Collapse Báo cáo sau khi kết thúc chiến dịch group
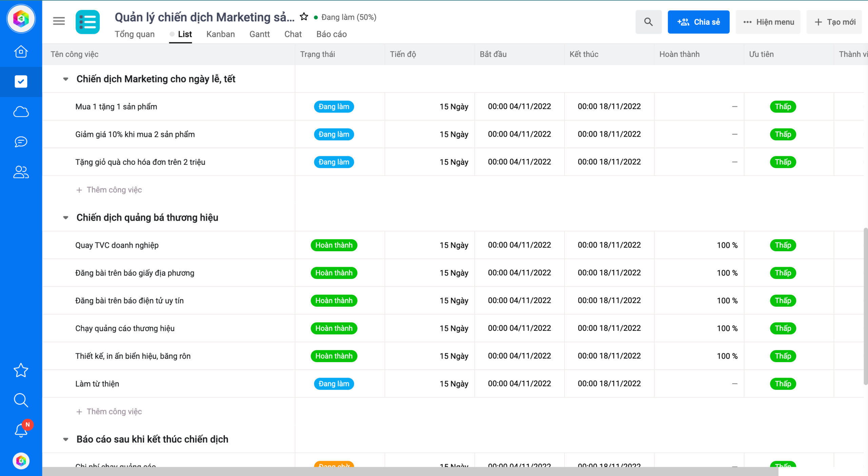The height and width of the screenshot is (476, 868). (x=66, y=439)
